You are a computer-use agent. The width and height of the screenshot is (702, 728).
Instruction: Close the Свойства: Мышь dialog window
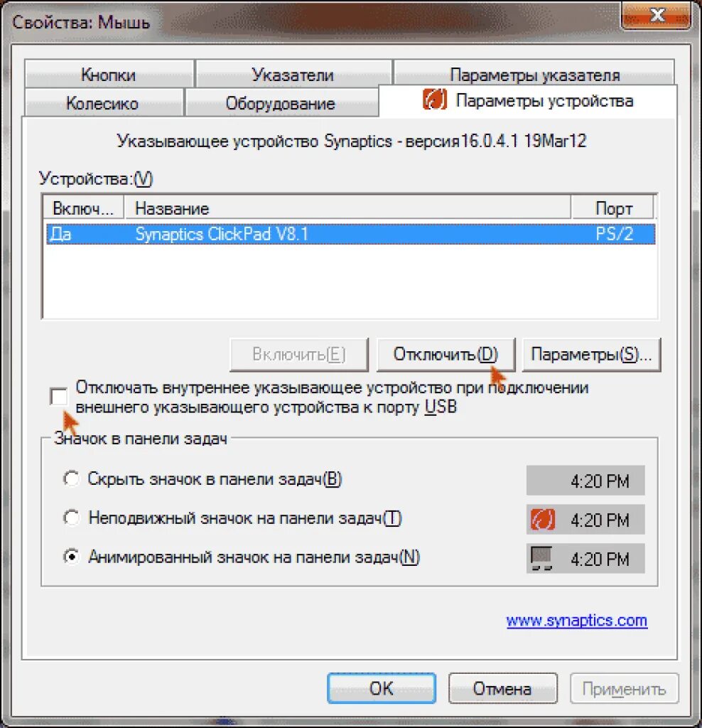pos(656,16)
